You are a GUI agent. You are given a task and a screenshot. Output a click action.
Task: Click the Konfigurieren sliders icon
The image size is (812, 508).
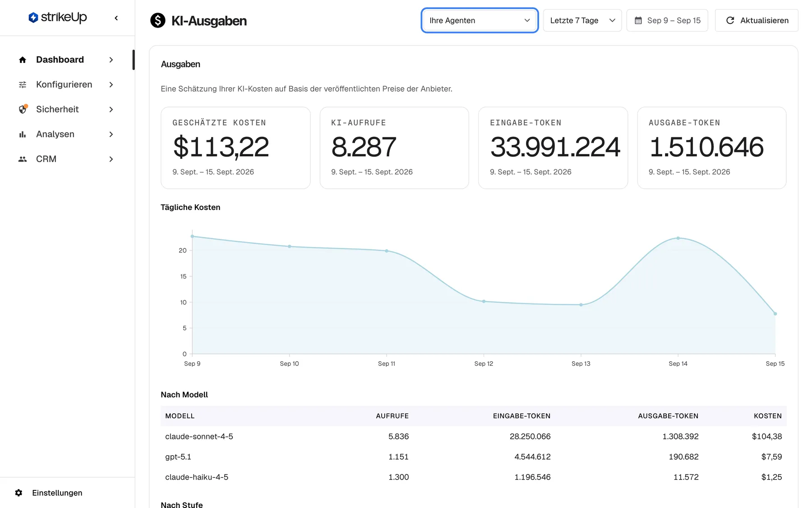[x=23, y=84]
